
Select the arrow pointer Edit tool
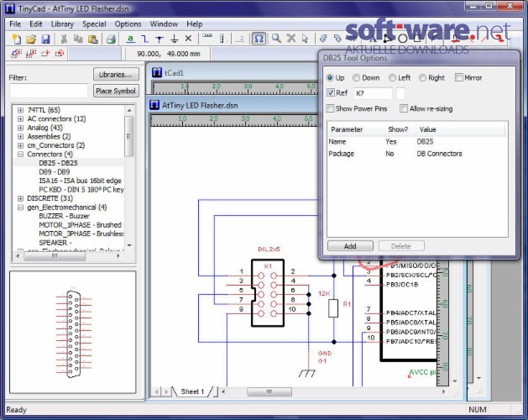click(x=305, y=39)
